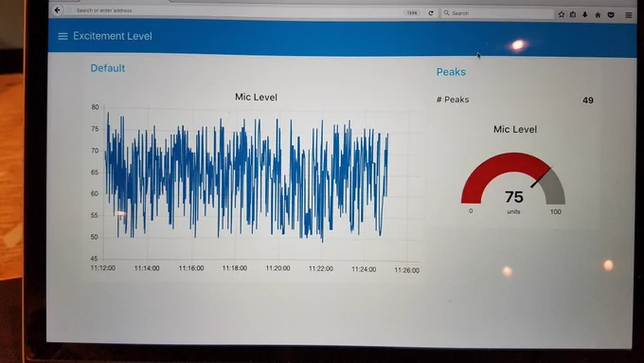Viewport: 644px width, 363px height.
Task: Click the blue Mic Level line plot
Action: (246, 177)
